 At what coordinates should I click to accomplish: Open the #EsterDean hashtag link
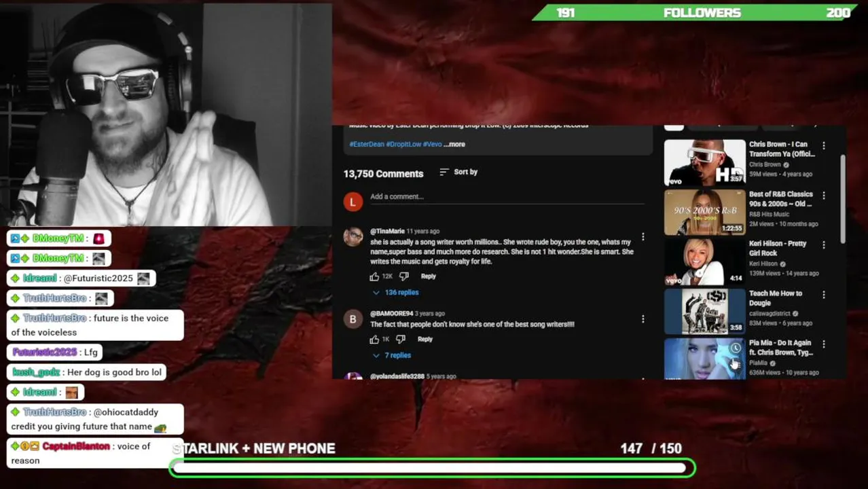coord(367,144)
